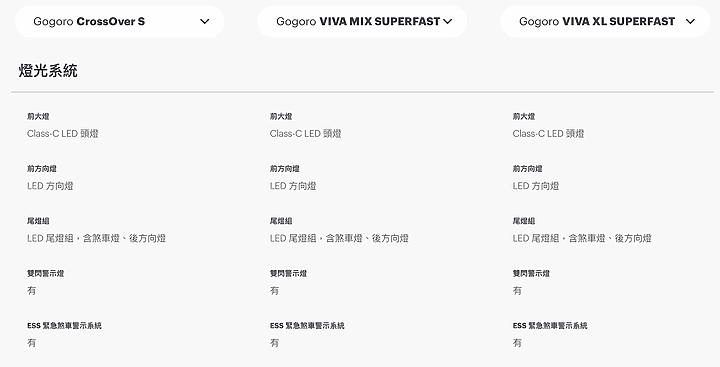Click LED 尾燈組 description under VIVA XL SUPERFAST
The height and width of the screenshot is (367, 720).
coord(582,238)
